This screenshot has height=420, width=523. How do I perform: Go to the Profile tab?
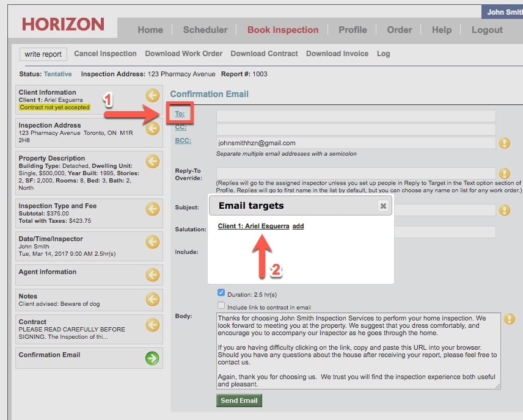tap(353, 30)
